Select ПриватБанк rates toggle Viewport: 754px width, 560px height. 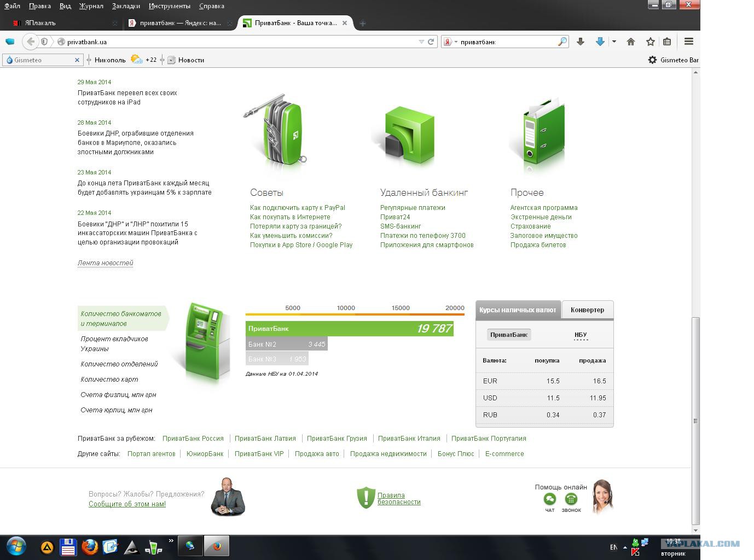tap(509, 335)
